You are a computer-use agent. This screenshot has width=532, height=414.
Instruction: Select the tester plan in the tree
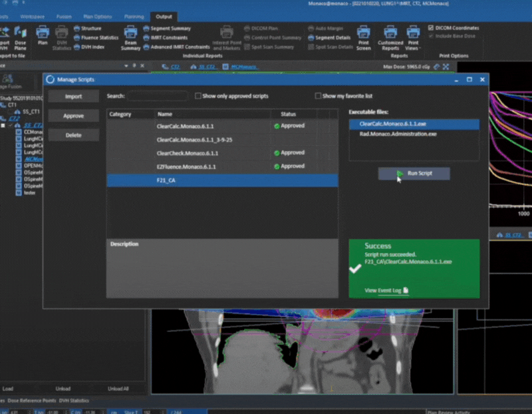point(29,193)
